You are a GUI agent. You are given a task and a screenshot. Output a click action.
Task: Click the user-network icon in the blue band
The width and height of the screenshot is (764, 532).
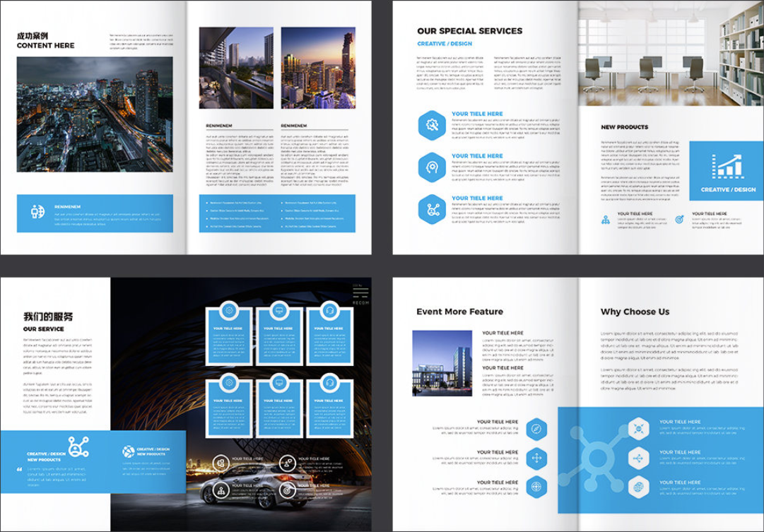[x=78, y=447]
